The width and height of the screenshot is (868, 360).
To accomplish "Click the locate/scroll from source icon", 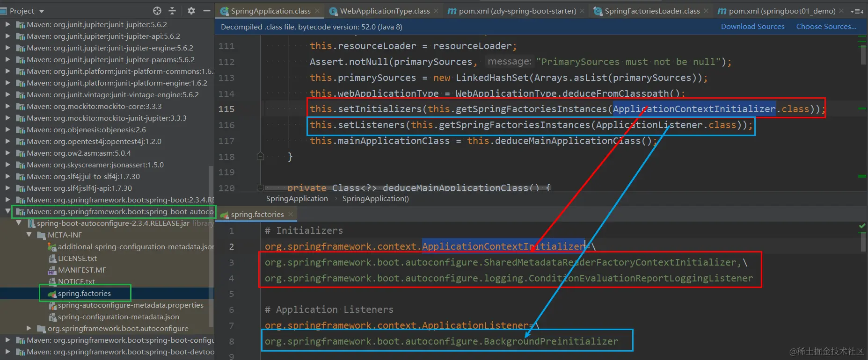I will click(x=157, y=11).
